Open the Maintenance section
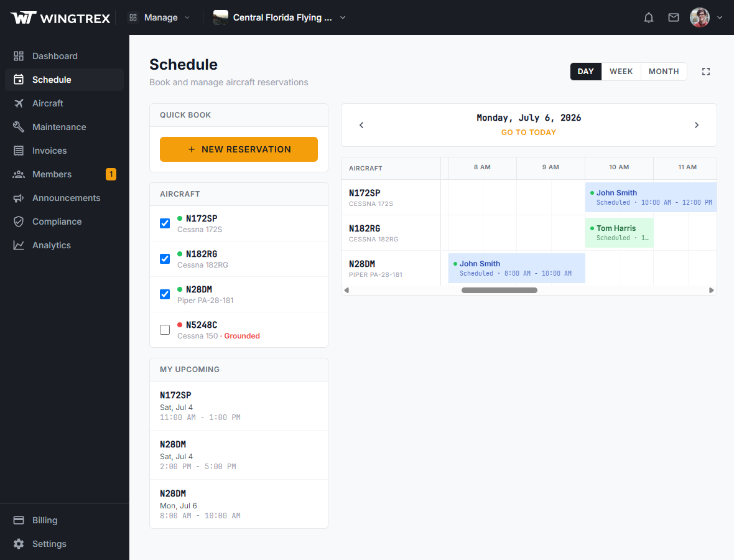 64,127
